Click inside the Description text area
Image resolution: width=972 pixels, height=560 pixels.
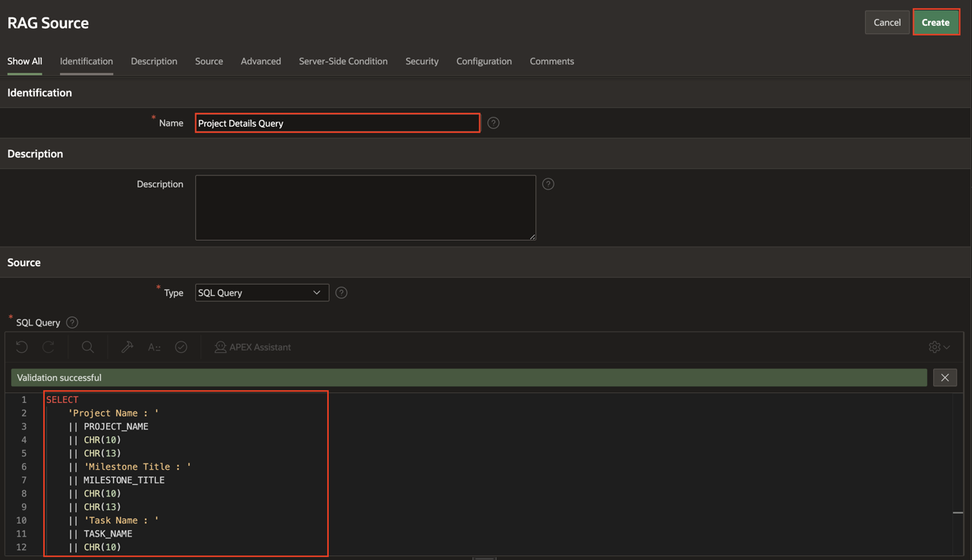tap(365, 208)
